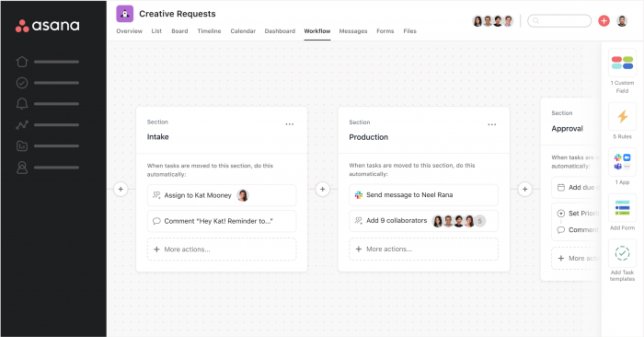Screen dimensions: 644x337
Task: Click the purple Creative Requests project icon
Action: 125,14
